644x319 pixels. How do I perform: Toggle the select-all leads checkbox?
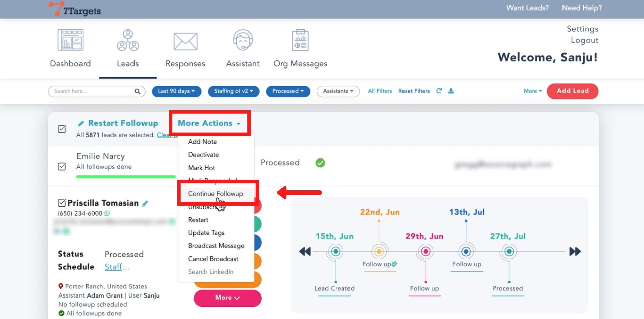[x=62, y=129]
